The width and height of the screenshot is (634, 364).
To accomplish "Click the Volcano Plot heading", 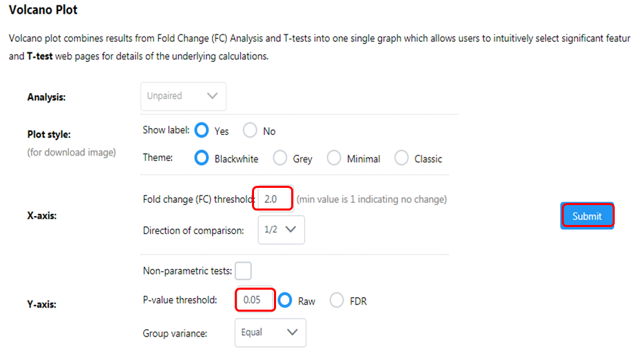I will 43,10.
